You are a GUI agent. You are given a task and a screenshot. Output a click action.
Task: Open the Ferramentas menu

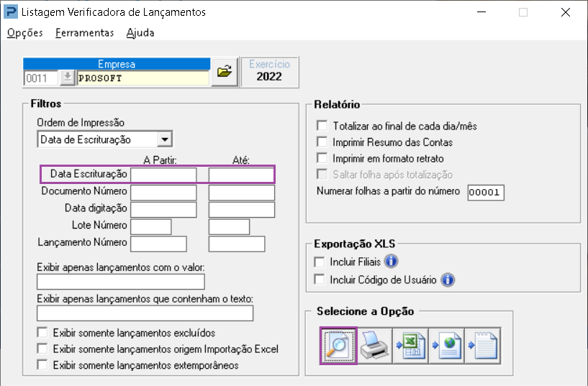tap(84, 33)
